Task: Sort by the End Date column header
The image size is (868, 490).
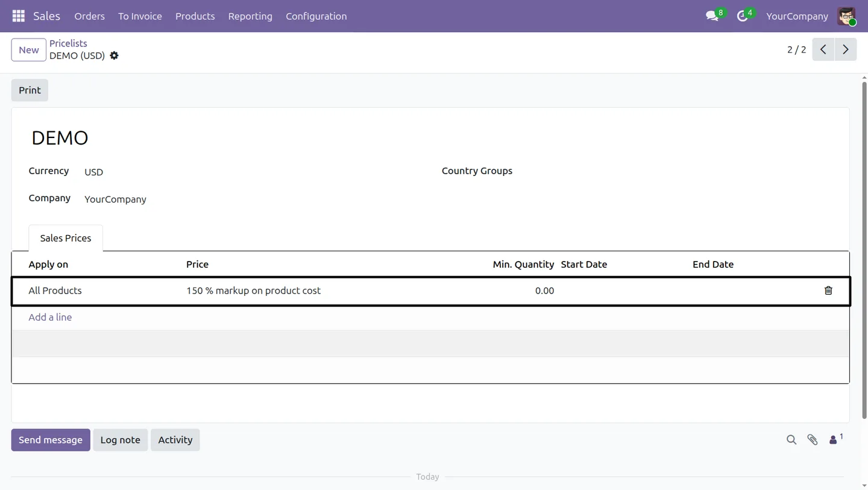Action: (x=712, y=264)
